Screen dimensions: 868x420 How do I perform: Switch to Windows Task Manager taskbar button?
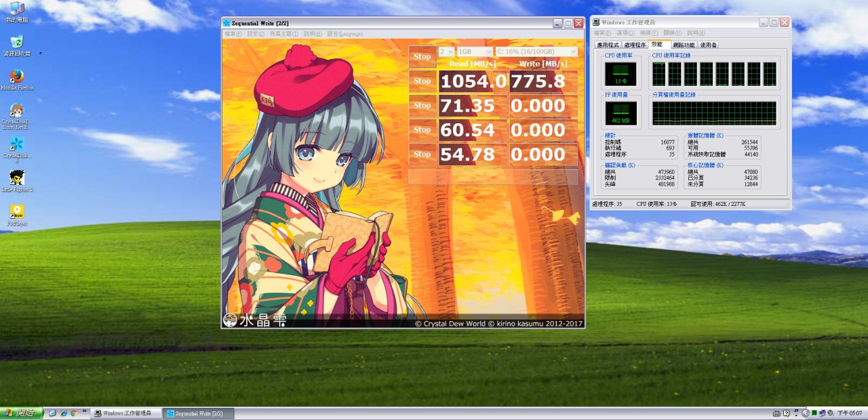(x=126, y=413)
